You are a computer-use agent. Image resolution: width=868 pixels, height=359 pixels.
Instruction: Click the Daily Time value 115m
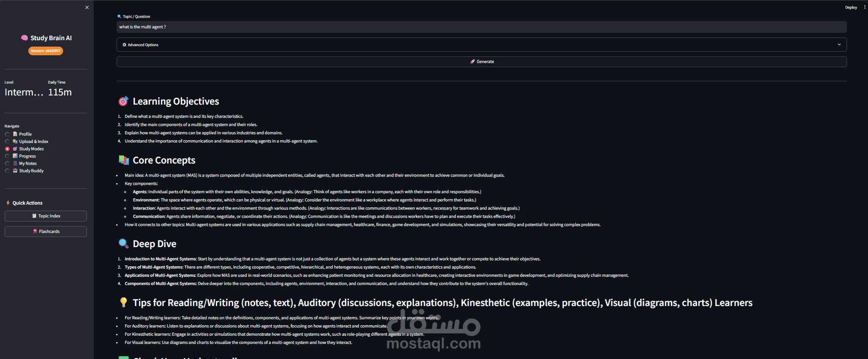pyautogui.click(x=60, y=92)
